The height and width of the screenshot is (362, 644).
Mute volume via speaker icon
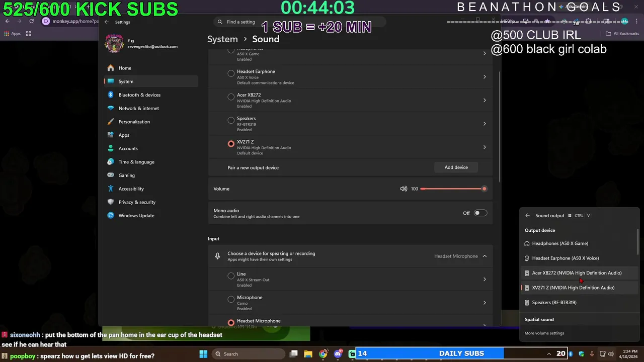click(404, 189)
